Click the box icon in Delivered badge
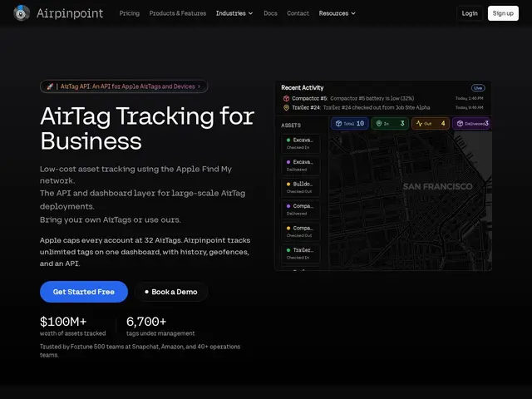 (x=460, y=124)
